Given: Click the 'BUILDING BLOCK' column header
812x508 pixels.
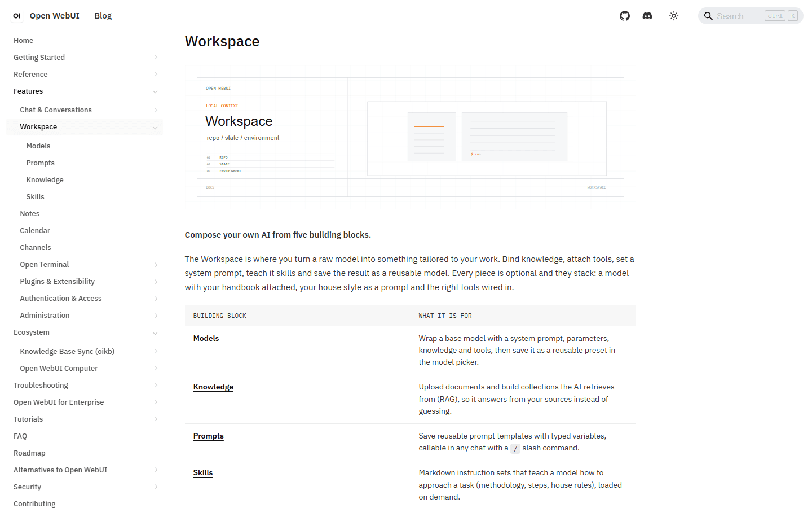Looking at the screenshot, I should (x=220, y=316).
